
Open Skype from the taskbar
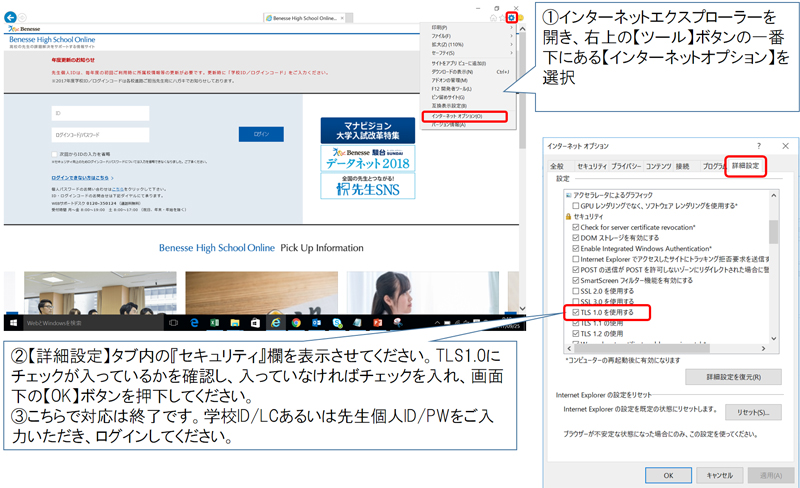coord(337,323)
